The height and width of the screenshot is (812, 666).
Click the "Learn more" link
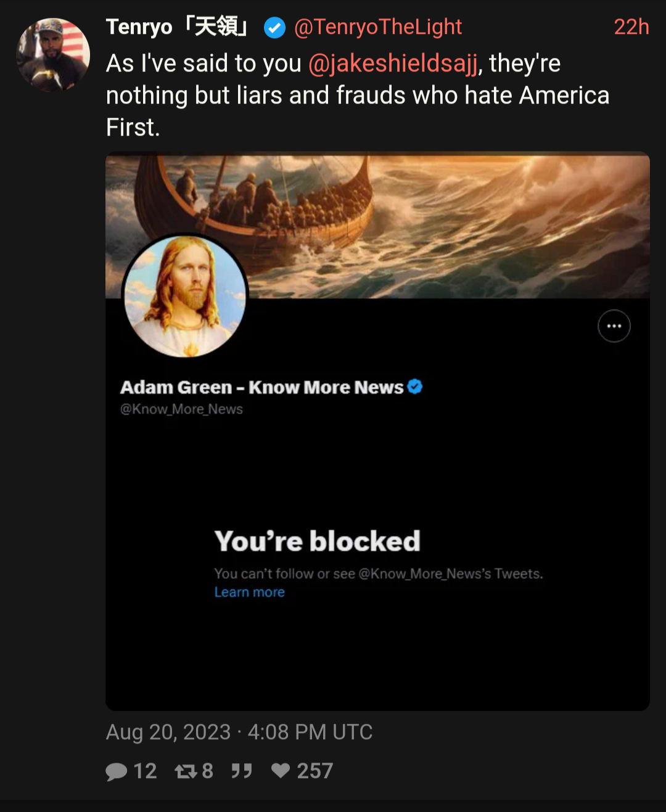pos(249,592)
